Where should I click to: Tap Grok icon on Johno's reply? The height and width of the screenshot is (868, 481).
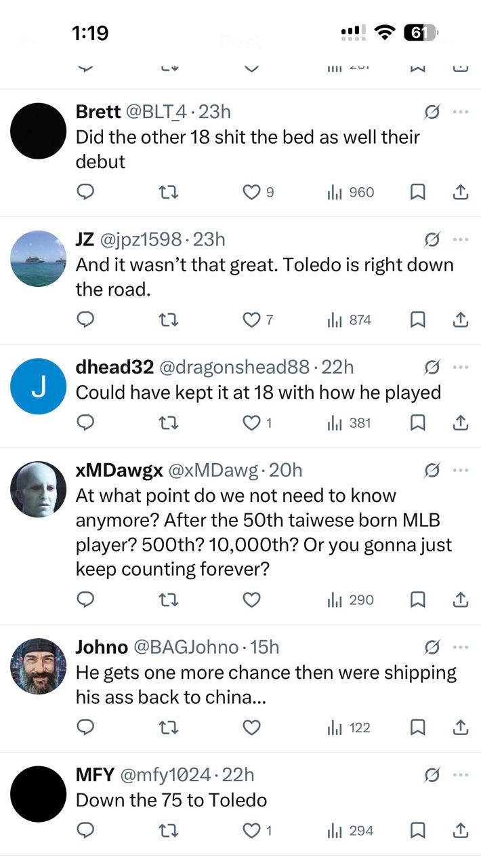[x=432, y=647]
